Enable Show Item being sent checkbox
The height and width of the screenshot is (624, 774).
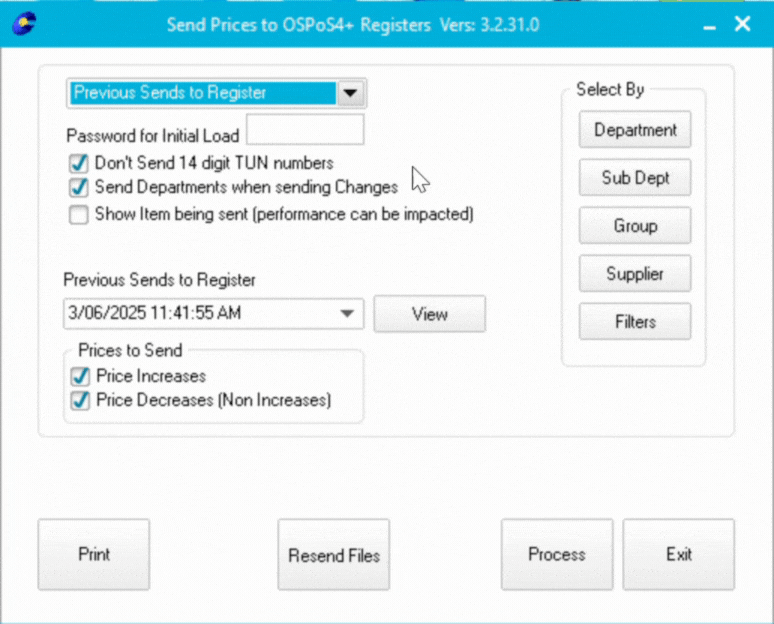(x=79, y=215)
